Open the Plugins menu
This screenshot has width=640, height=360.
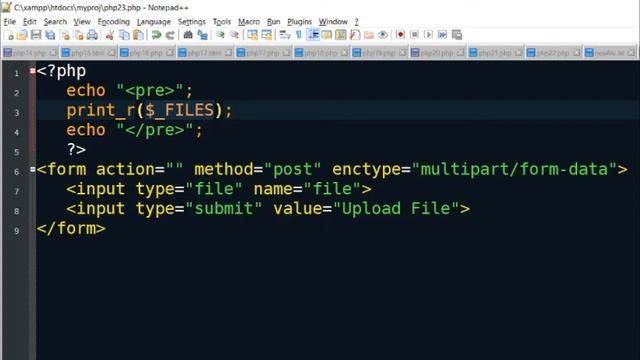tap(299, 22)
